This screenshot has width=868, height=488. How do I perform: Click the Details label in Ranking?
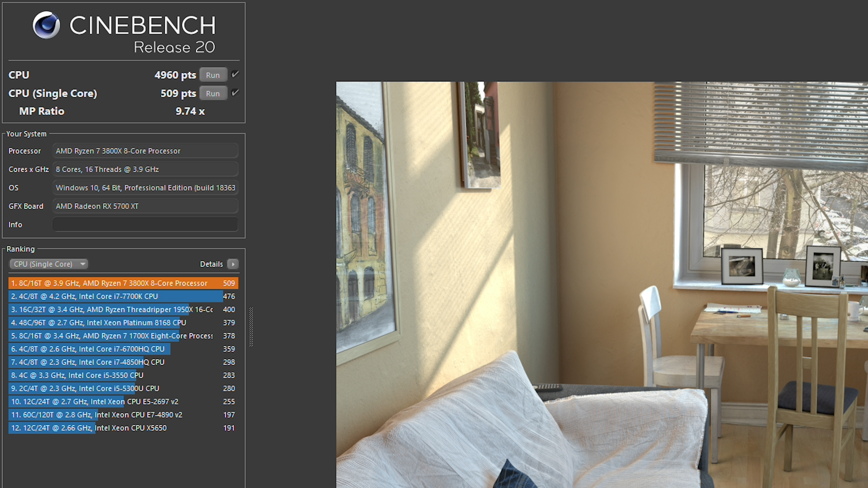click(x=211, y=264)
